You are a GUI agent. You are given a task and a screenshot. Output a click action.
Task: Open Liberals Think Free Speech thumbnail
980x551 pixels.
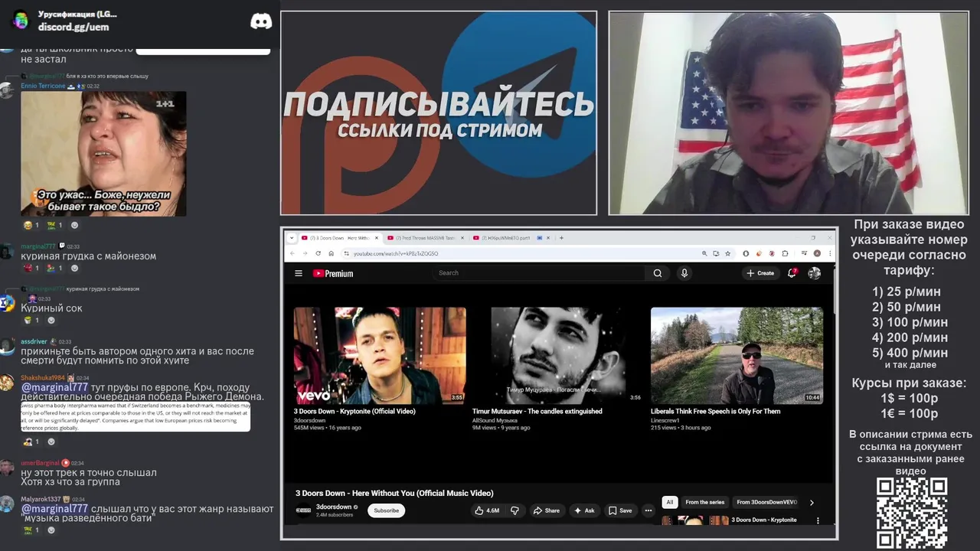click(737, 356)
